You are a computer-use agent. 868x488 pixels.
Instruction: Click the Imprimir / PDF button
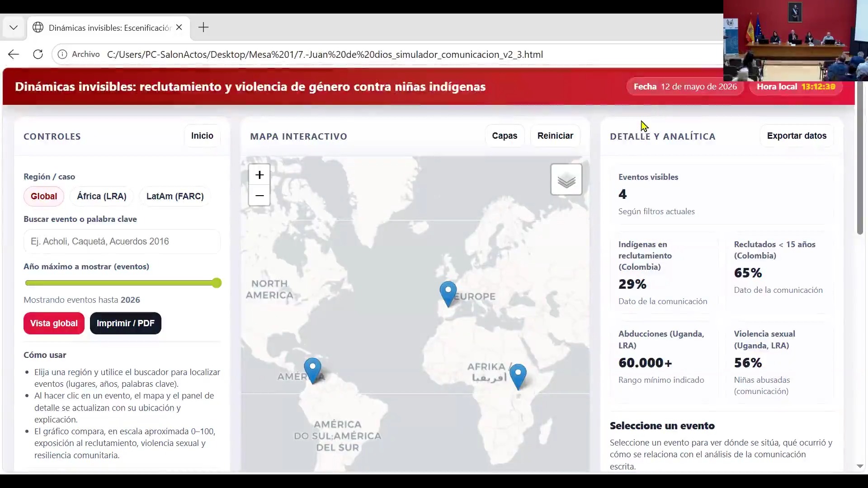click(126, 323)
